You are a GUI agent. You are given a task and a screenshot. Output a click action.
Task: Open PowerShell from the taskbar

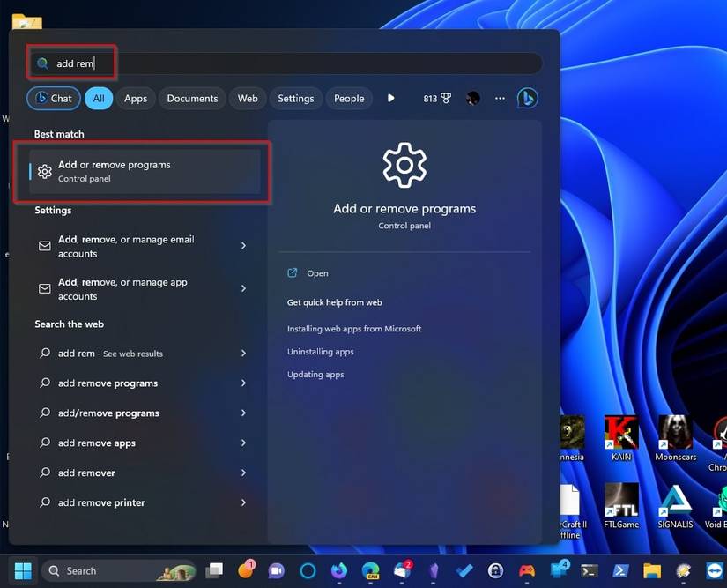(620, 571)
